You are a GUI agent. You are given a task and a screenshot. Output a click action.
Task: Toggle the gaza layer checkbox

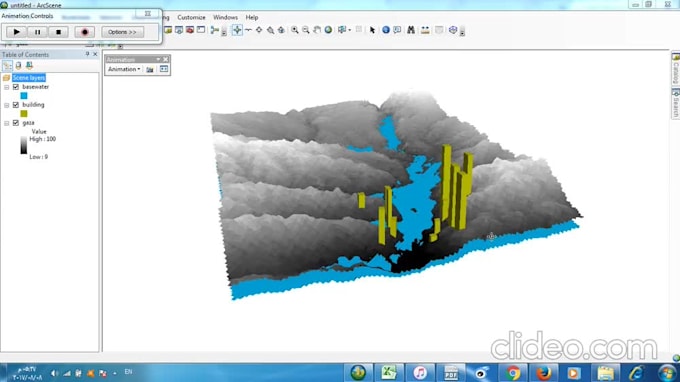point(16,123)
